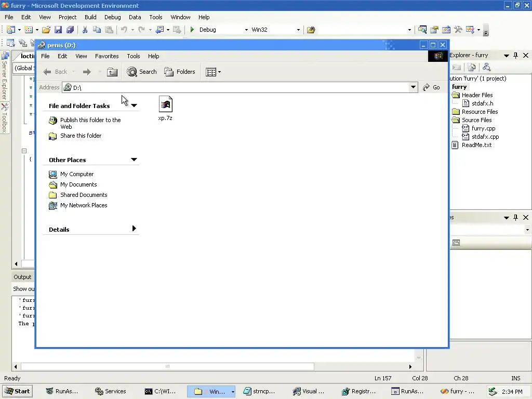This screenshot has height=399, width=532.
Task: Open the xp.7z archive file
Action: coord(165,108)
